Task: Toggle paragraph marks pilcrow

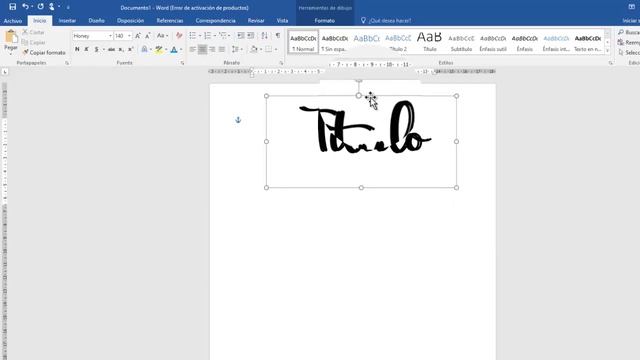Action: (x=278, y=36)
